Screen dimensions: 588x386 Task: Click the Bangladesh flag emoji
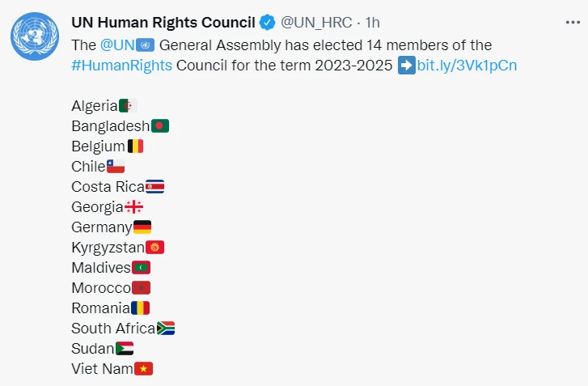[x=160, y=126]
